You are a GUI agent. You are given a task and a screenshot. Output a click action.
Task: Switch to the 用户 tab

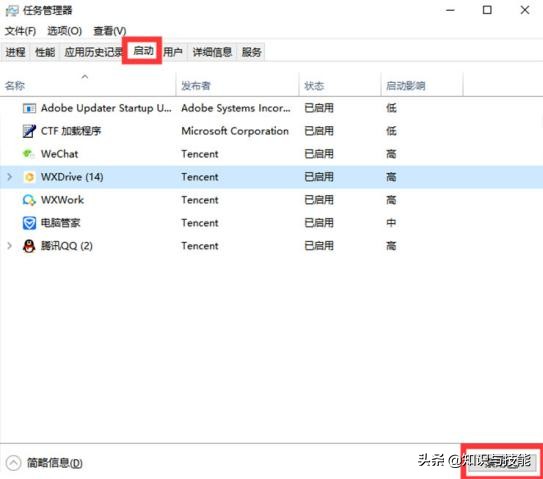coord(173,52)
